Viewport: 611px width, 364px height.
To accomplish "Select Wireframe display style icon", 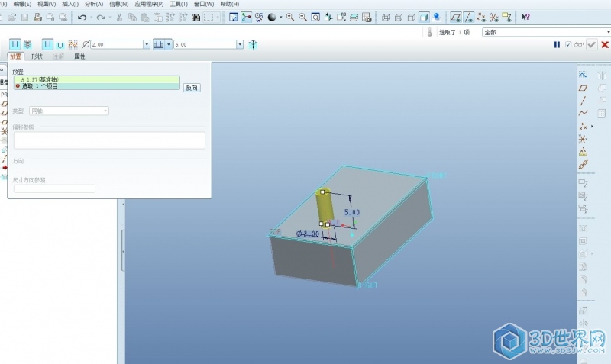I will click(x=386, y=17).
